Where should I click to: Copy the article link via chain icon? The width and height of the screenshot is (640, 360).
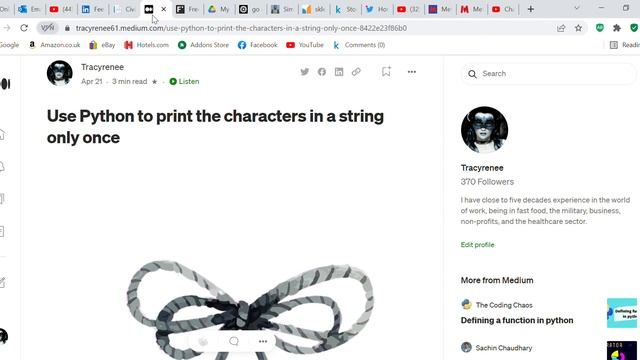pyautogui.click(x=356, y=72)
